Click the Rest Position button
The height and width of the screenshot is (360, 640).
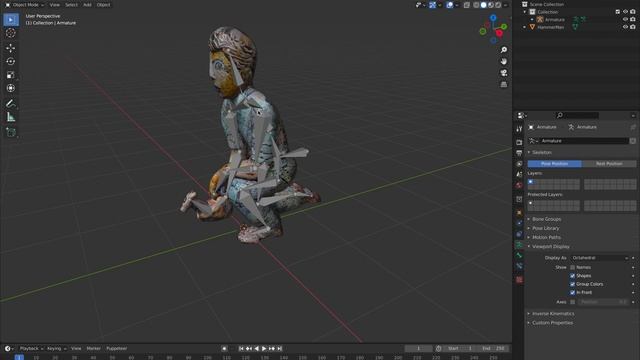click(x=609, y=164)
